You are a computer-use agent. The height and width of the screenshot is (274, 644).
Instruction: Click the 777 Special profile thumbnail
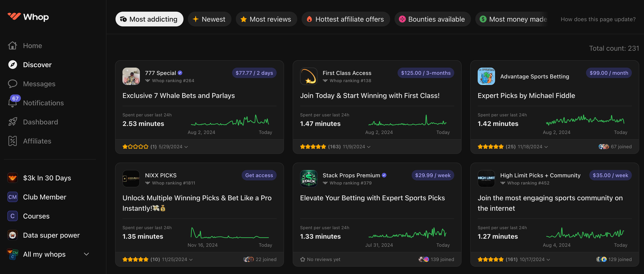pos(131,76)
